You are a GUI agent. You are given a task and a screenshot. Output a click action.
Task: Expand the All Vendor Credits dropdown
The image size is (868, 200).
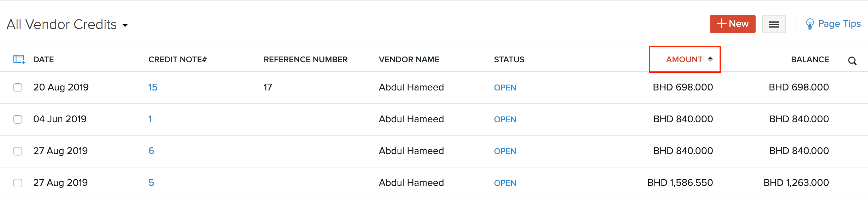point(125,25)
